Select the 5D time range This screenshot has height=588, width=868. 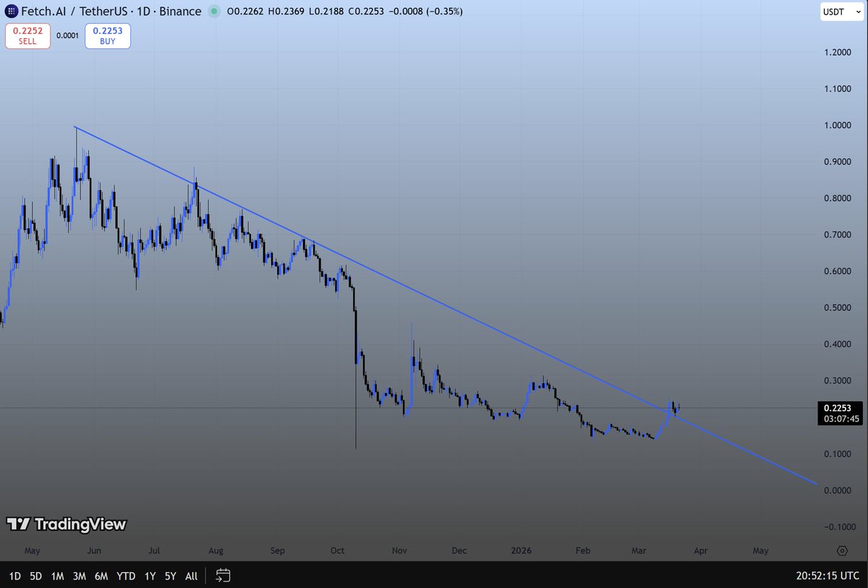point(36,576)
